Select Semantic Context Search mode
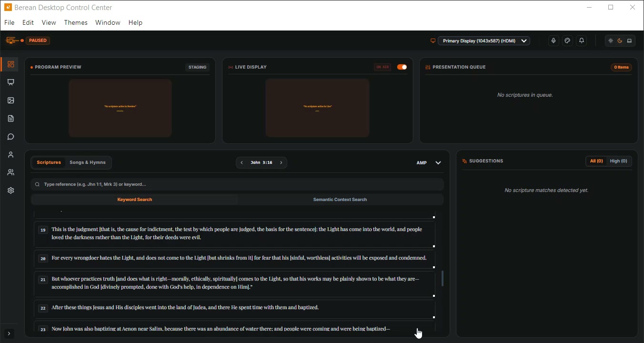 [x=340, y=200]
